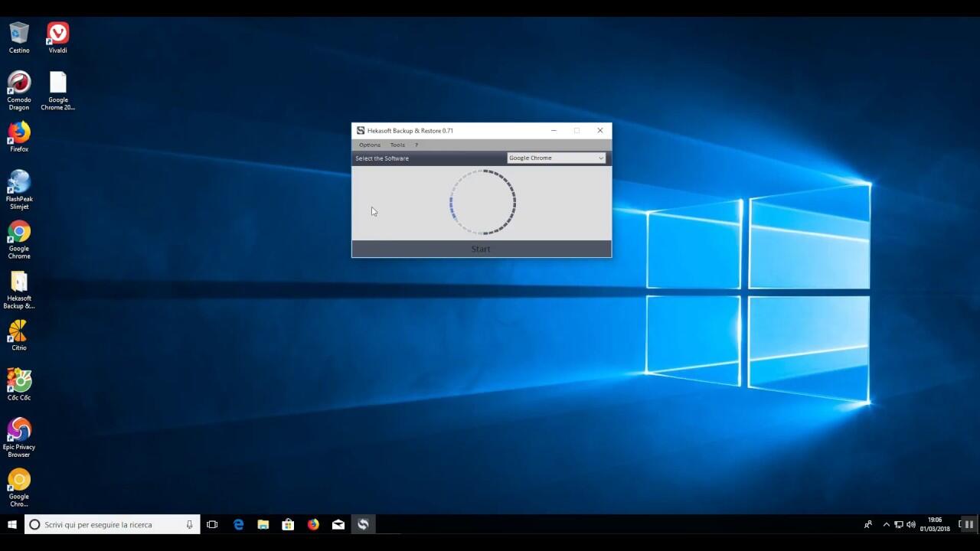The height and width of the screenshot is (551, 980).
Task: Open the Tools menu in Hekasoft
Action: coord(397,145)
